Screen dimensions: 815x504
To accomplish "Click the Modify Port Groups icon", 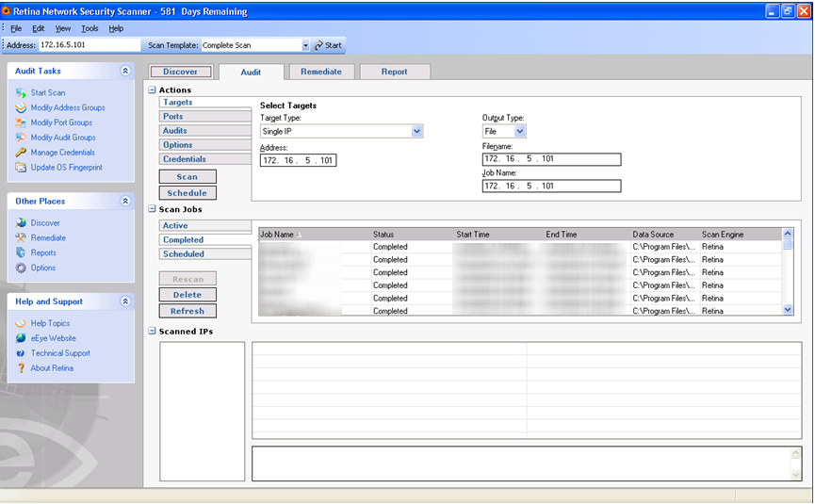I will [21, 122].
